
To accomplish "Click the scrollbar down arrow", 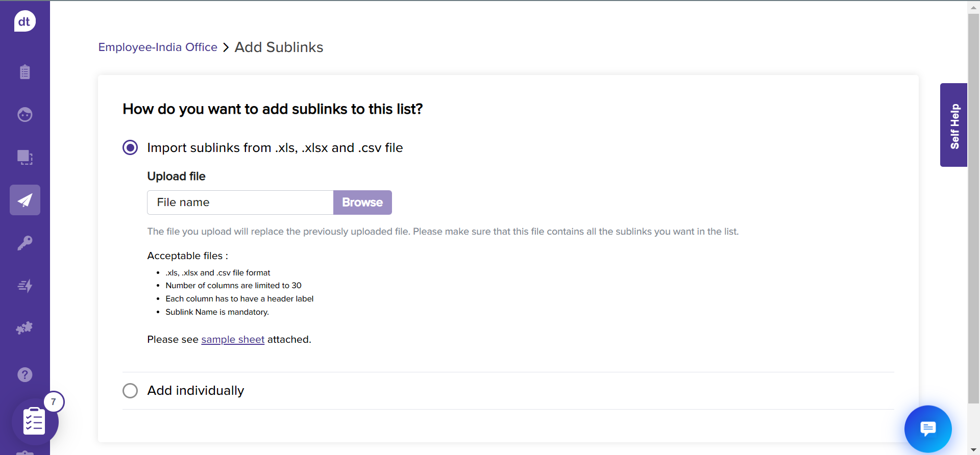I will (973, 450).
